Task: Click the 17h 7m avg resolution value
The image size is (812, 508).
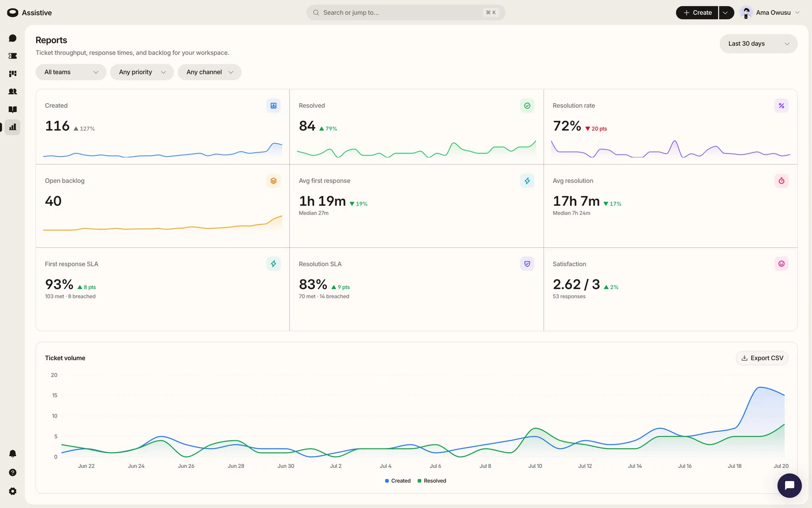Action: click(x=576, y=201)
